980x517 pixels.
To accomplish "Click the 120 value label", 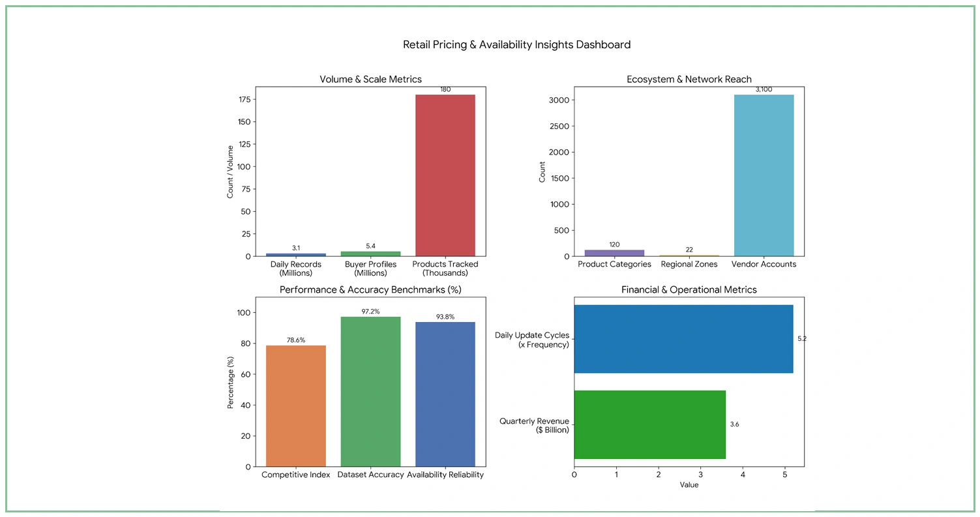I will (x=614, y=244).
